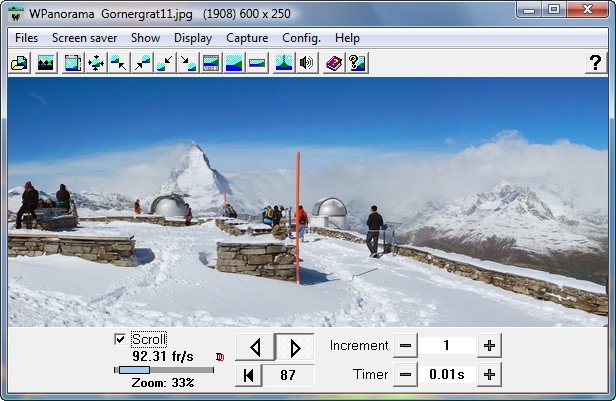Uncheck the Scroll checkbox
The width and height of the screenshot is (616, 401).
click(121, 339)
